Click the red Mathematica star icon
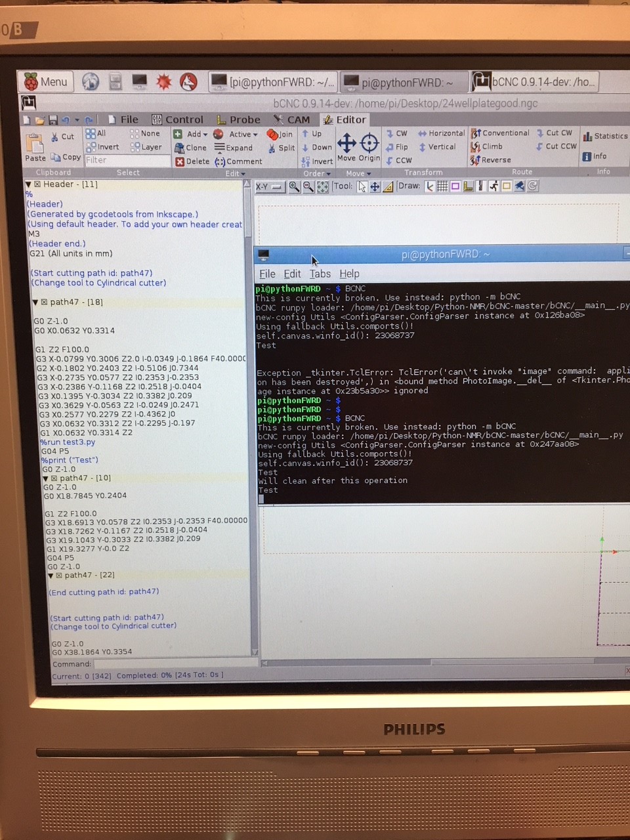This screenshot has height=840, width=630. pyautogui.click(x=163, y=81)
